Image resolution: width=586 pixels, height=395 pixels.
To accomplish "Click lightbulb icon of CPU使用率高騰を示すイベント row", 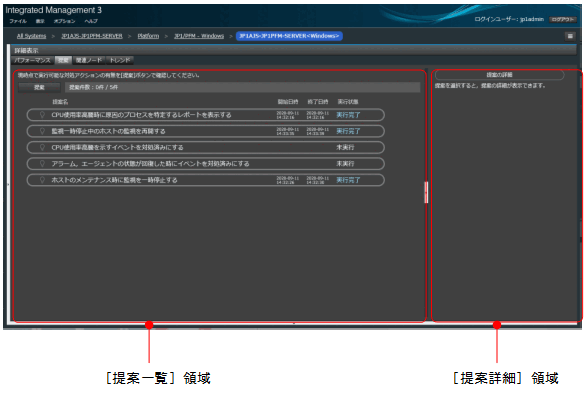I will coord(42,147).
